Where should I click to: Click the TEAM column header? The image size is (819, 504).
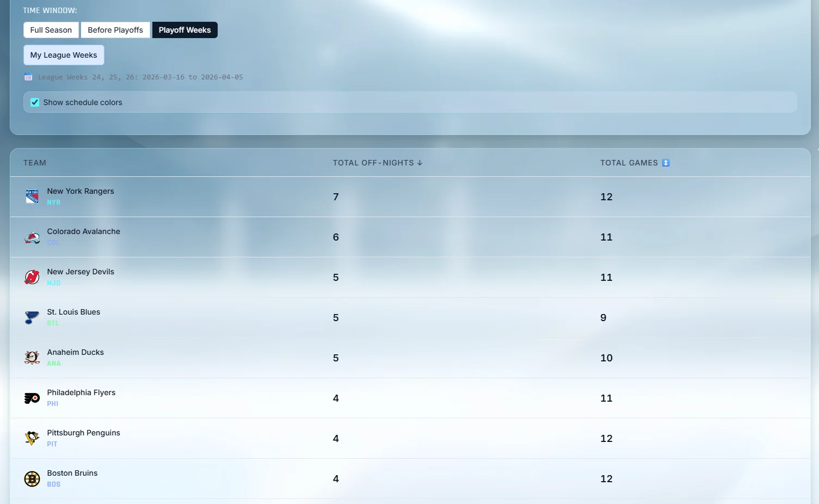(35, 163)
